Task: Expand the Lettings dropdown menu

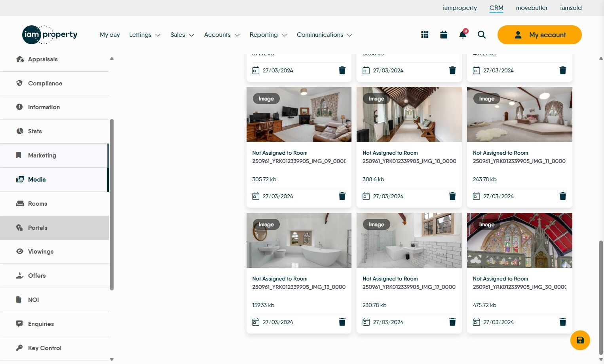Action: pyautogui.click(x=145, y=35)
